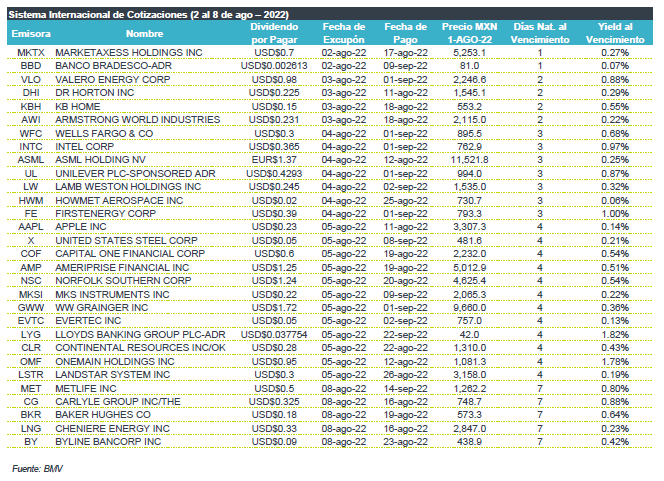Select VALERO ENERGY CORP name
The height and width of the screenshot is (481, 664).
[x=113, y=80]
